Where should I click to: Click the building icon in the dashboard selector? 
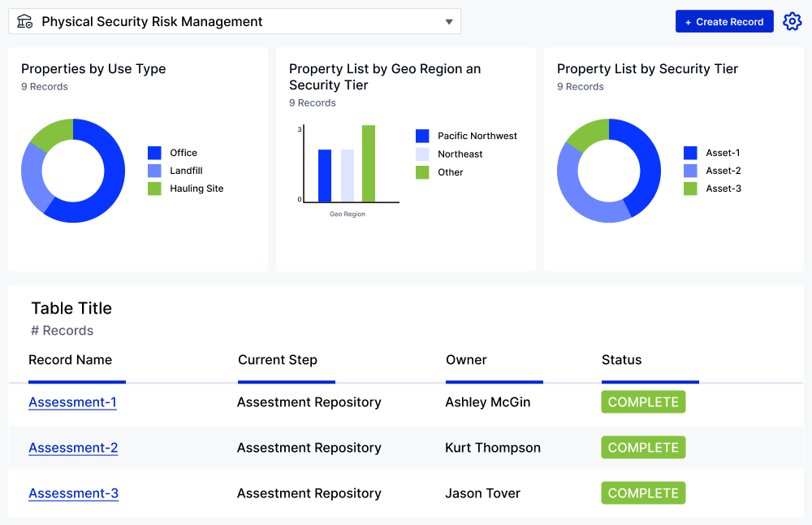(x=24, y=21)
